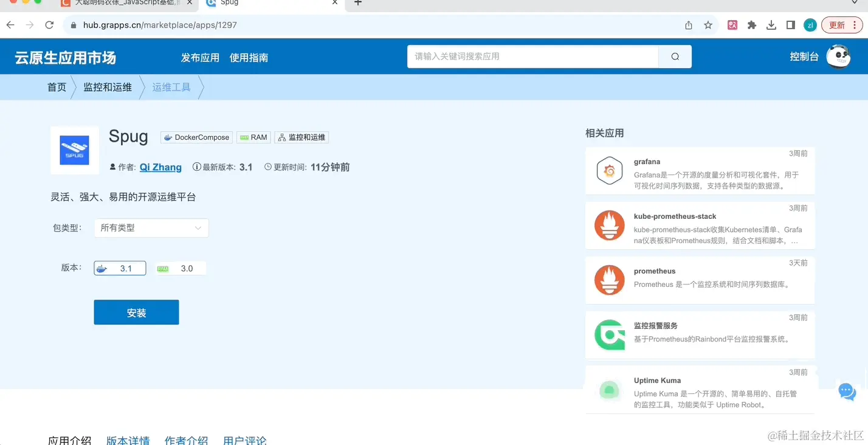Image resolution: width=868 pixels, height=445 pixels.
Task: Click the 云原生应用市场 site title
Action: coord(66,58)
